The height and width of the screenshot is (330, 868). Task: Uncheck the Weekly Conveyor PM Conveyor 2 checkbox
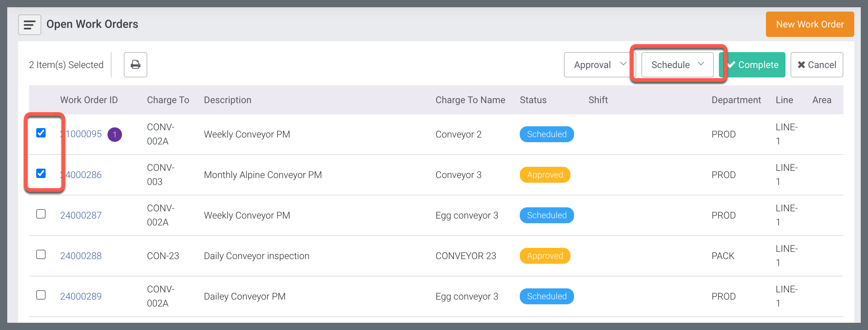point(41,133)
